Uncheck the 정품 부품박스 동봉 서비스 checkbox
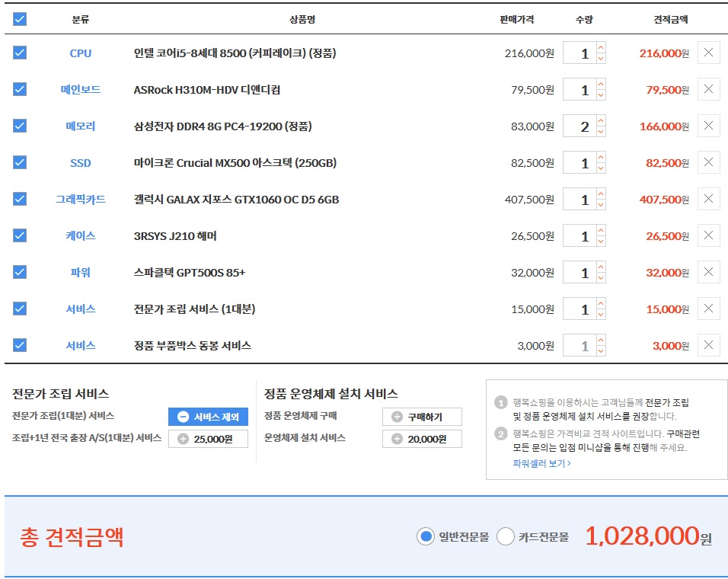 click(x=20, y=345)
